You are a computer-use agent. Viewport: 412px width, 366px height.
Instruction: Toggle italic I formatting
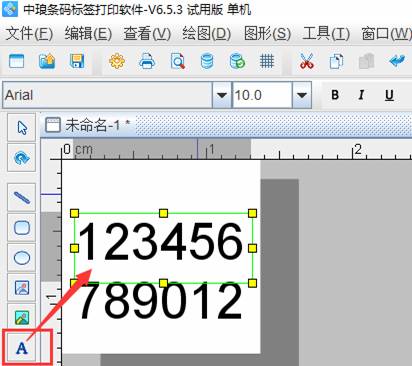pyautogui.click(x=361, y=95)
